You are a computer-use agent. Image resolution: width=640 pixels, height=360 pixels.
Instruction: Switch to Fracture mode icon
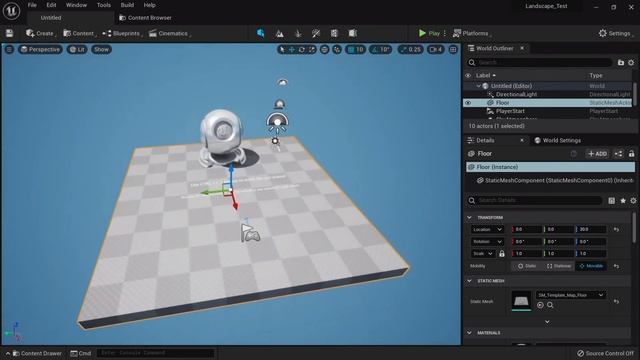click(x=353, y=33)
